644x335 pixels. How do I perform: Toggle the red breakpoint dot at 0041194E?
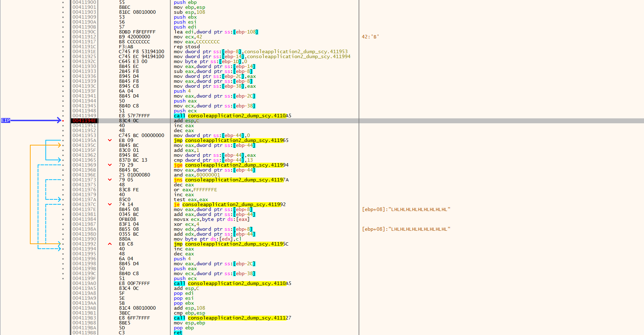[63, 120]
